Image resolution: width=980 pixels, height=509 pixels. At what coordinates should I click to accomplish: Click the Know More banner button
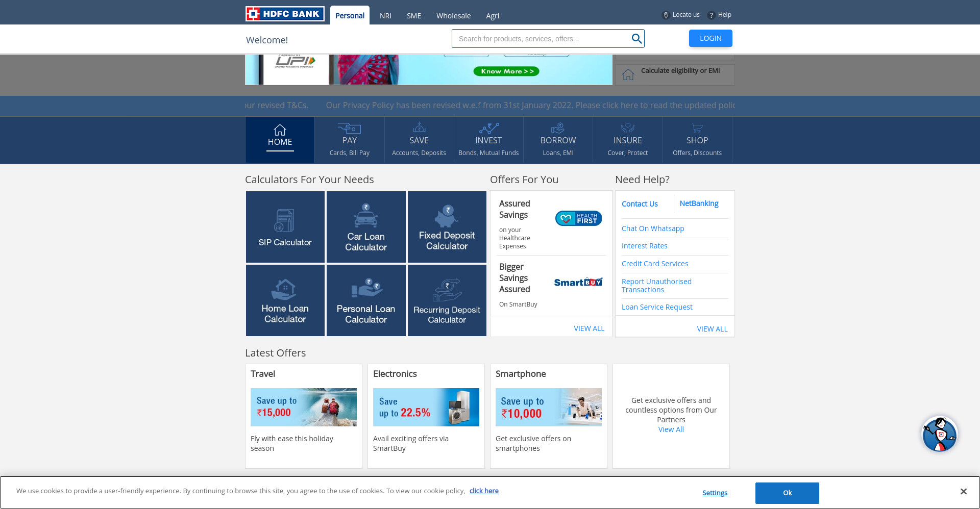coord(506,71)
